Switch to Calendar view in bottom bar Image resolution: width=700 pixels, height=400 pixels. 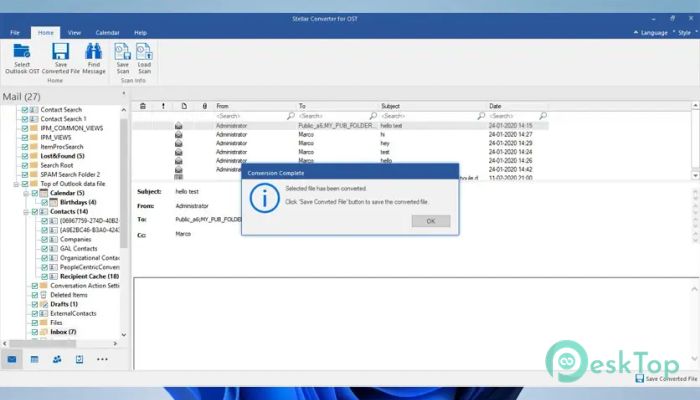(x=34, y=359)
